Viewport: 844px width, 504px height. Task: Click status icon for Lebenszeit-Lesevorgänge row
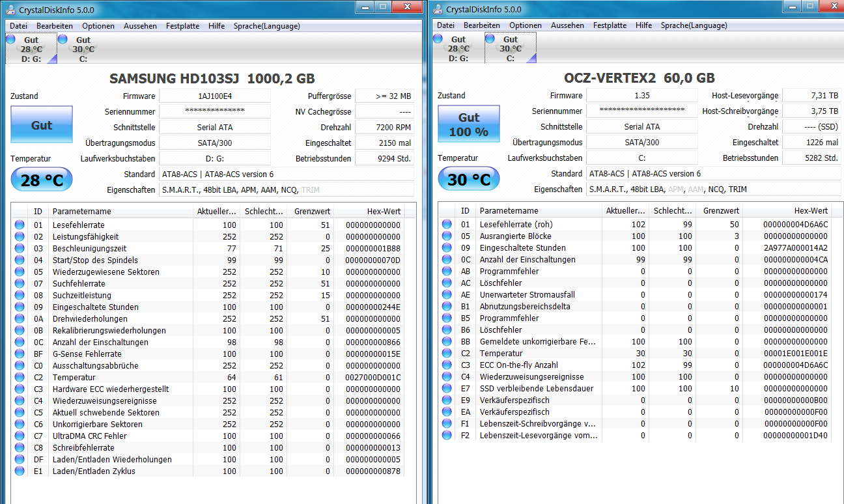click(447, 436)
